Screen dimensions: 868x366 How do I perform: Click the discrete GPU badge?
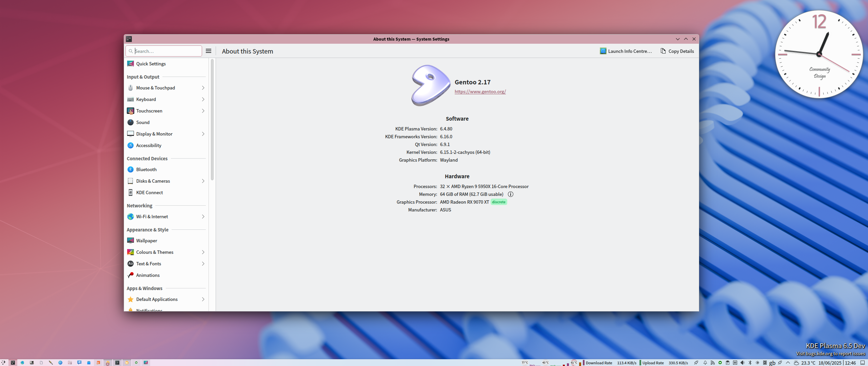coord(499,202)
